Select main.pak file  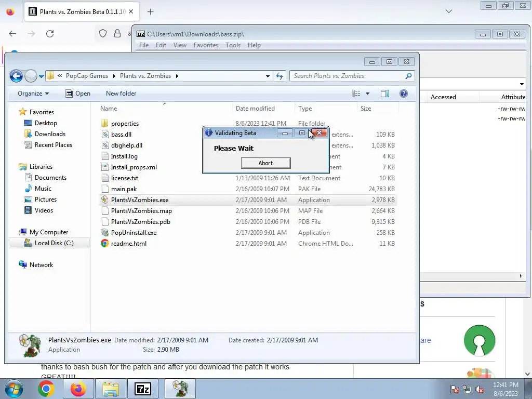[124, 189]
